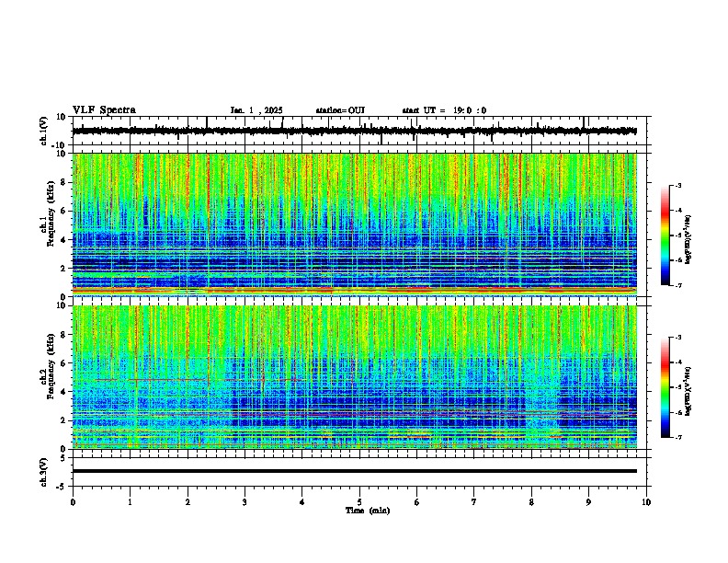Image resolution: width=728 pixels, height=563 pixels.
Task: Click the "station=OUJ" header label
Action: 340,110
